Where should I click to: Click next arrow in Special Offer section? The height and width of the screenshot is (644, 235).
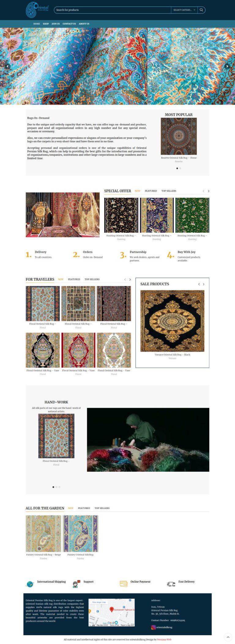pos(209,191)
